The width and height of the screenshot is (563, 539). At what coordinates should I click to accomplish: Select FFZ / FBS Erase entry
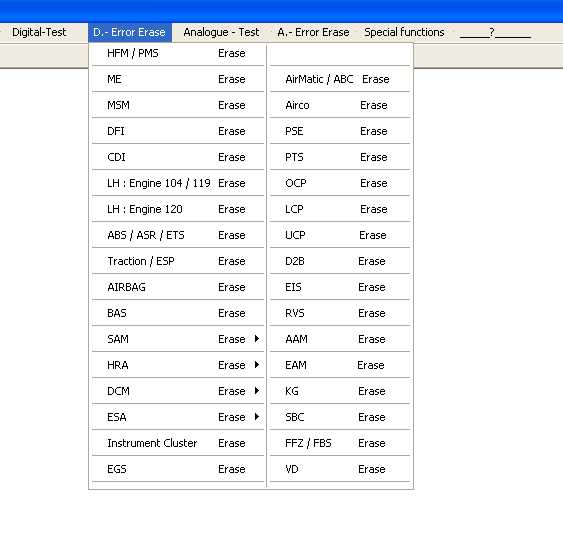340,443
